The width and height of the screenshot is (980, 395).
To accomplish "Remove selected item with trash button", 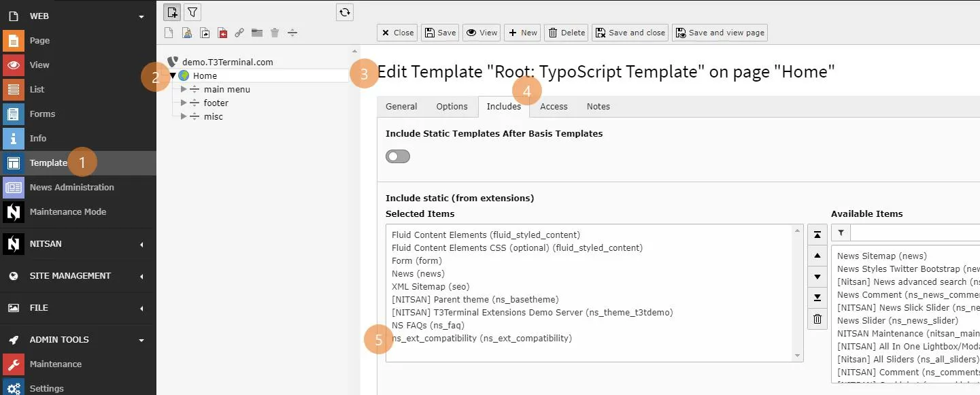I will pos(817,319).
